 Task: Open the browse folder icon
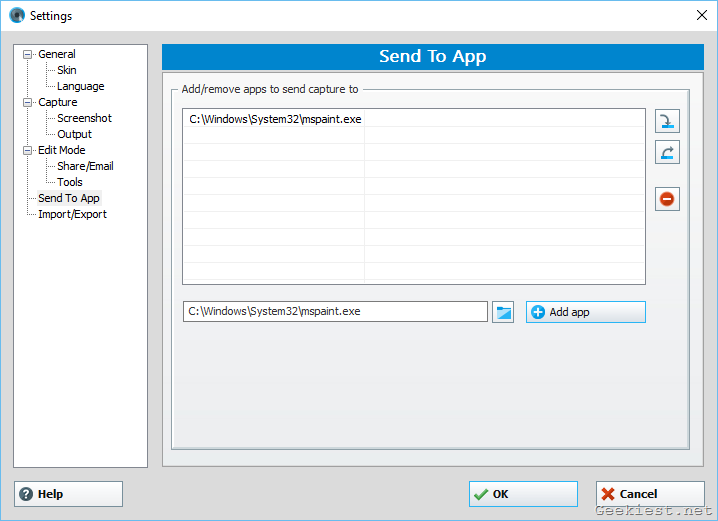coord(503,312)
